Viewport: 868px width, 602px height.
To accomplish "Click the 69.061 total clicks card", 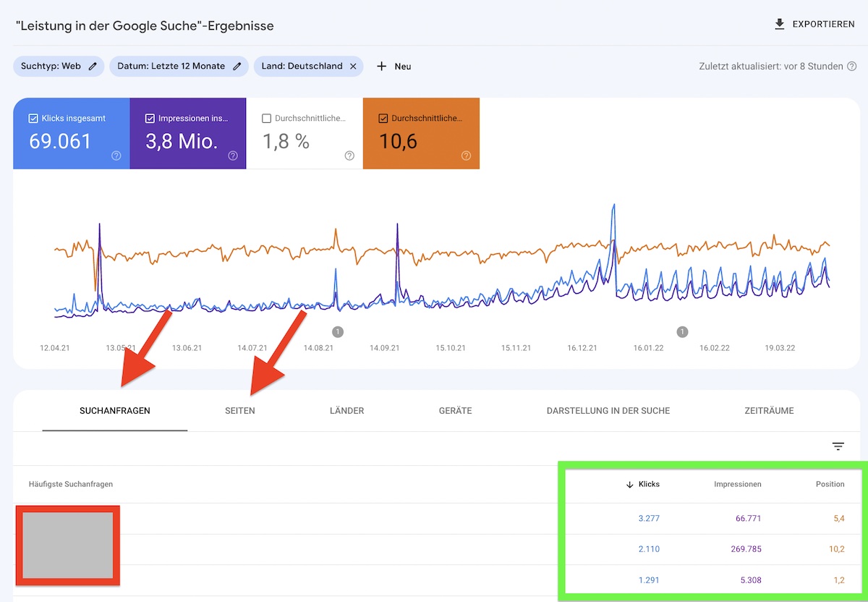I will click(x=72, y=134).
